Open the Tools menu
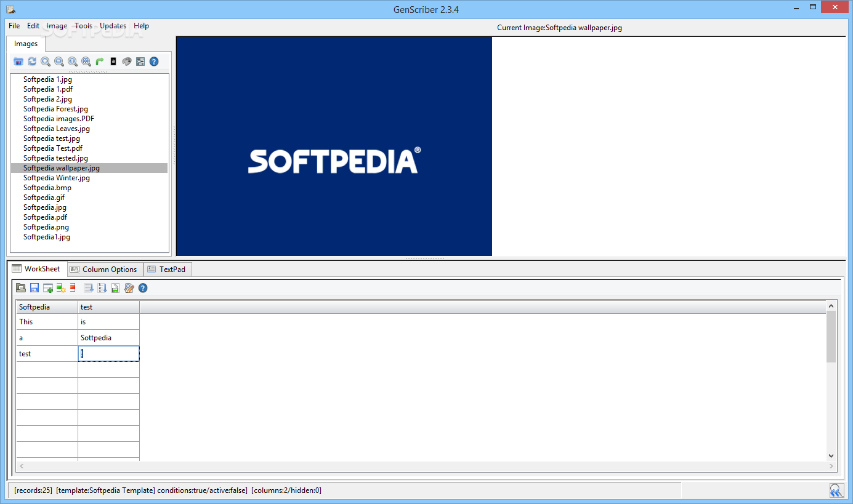Screen dimensions: 853x504 click(84, 26)
